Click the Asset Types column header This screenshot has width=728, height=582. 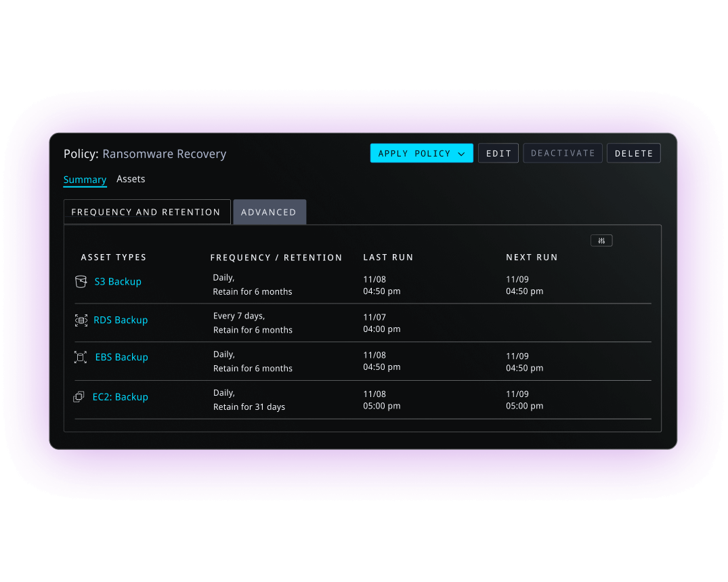tap(113, 257)
